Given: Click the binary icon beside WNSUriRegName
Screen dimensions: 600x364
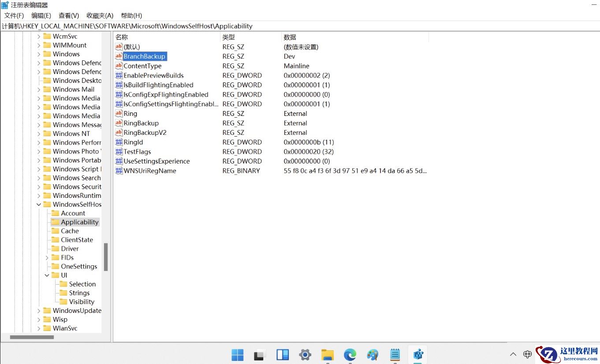Looking at the screenshot, I should click(119, 171).
